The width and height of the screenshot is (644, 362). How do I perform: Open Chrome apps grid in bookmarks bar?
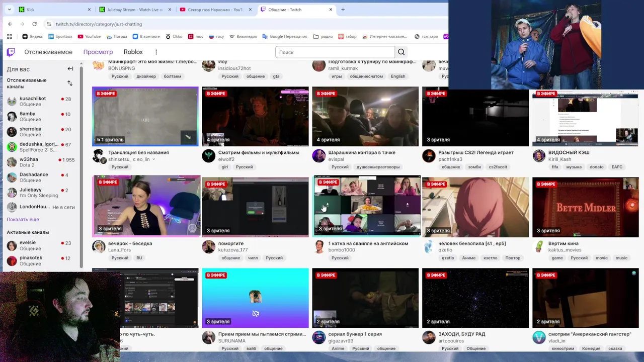coord(9,36)
